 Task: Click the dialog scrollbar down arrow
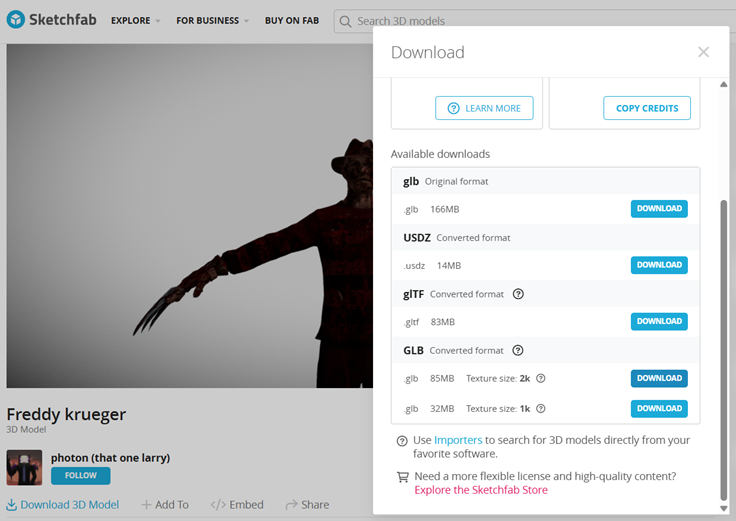pos(723,508)
